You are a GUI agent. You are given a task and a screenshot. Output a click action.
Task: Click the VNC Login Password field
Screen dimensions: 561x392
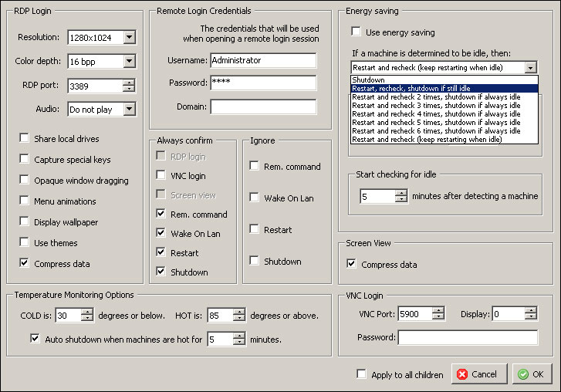(x=468, y=337)
